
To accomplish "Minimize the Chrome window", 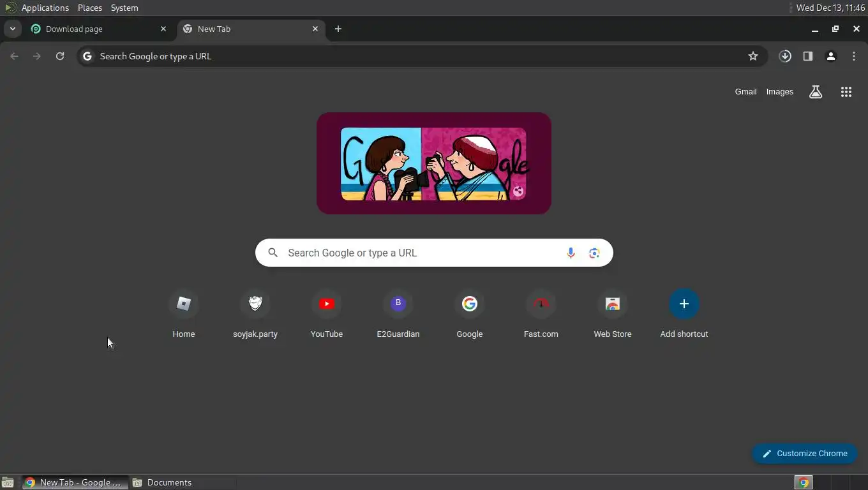I will coord(814,29).
